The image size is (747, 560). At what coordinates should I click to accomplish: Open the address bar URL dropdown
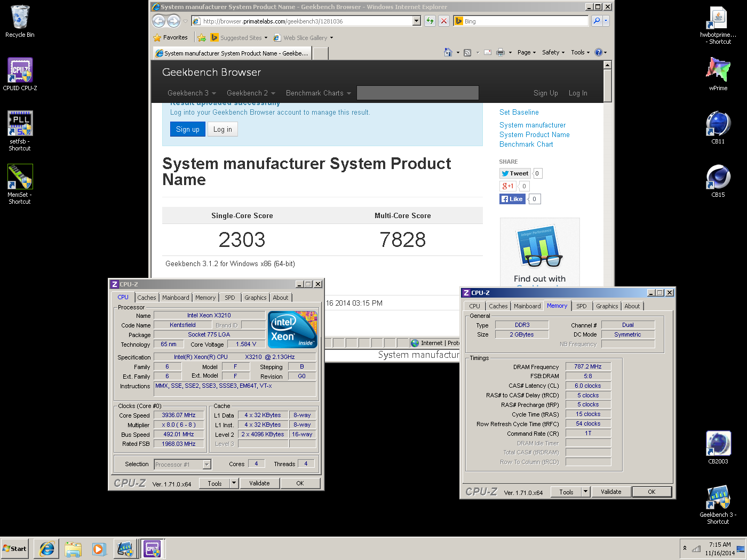pyautogui.click(x=417, y=21)
